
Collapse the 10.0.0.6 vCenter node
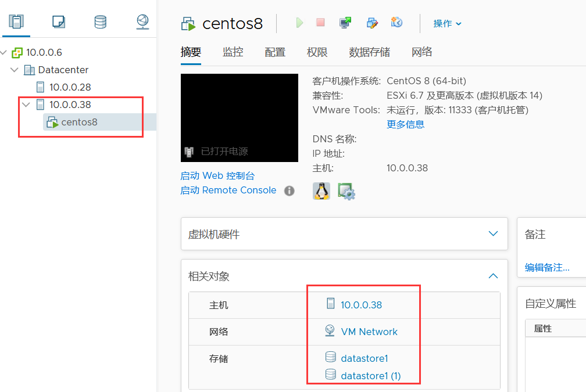click(x=5, y=52)
